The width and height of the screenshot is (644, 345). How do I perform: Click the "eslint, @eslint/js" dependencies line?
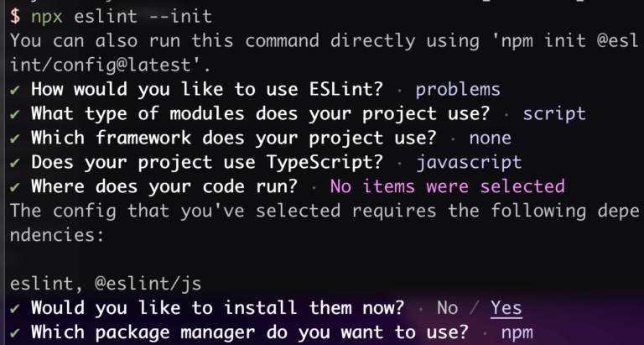[x=105, y=284]
